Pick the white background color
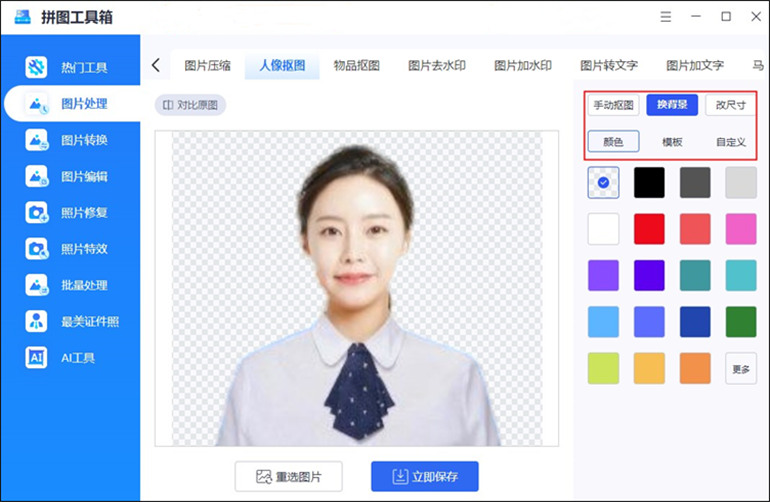Image resolution: width=770 pixels, height=502 pixels. click(604, 229)
